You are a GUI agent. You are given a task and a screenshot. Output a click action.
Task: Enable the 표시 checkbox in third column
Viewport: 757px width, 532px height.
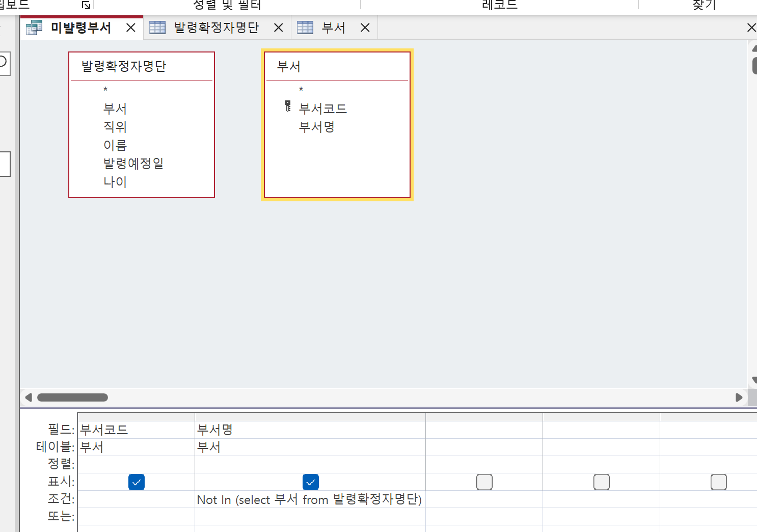tap(484, 482)
